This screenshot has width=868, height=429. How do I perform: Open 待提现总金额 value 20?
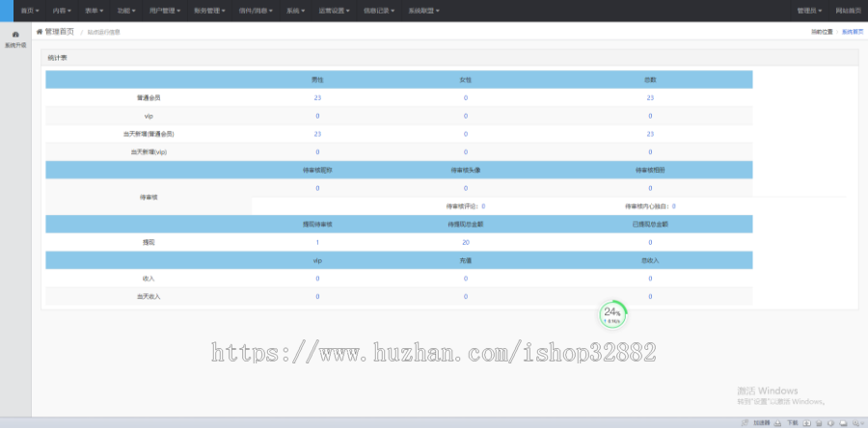466,242
